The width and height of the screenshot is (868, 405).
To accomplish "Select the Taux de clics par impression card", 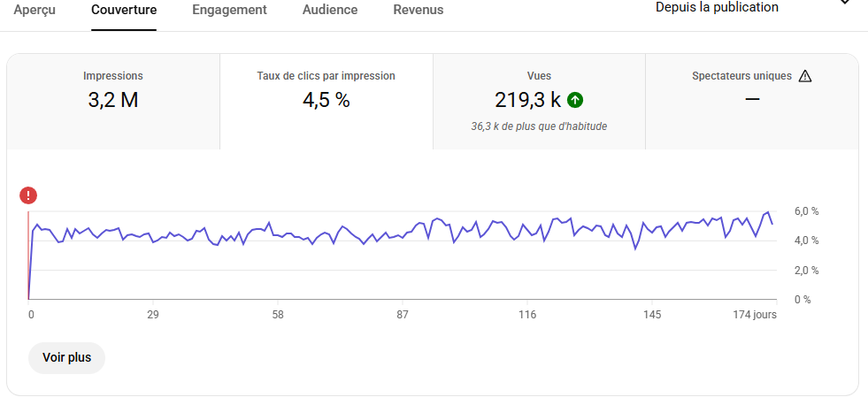I will pos(326,102).
